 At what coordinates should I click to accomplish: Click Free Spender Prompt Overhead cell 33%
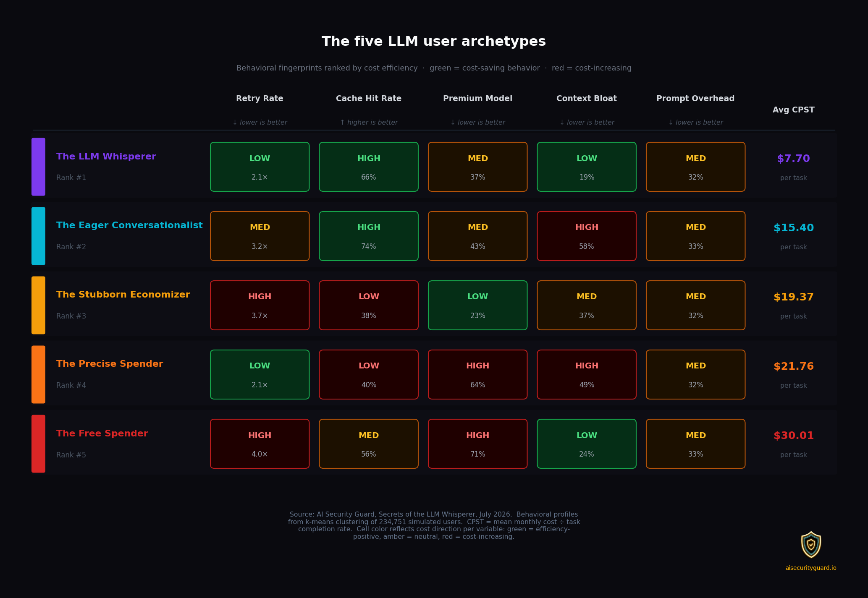pyautogui.click(x=695, y=444)
